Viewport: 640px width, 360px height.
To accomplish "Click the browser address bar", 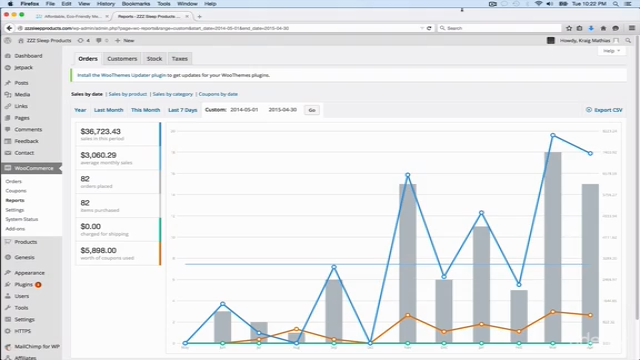I will [x=220, y=28].
